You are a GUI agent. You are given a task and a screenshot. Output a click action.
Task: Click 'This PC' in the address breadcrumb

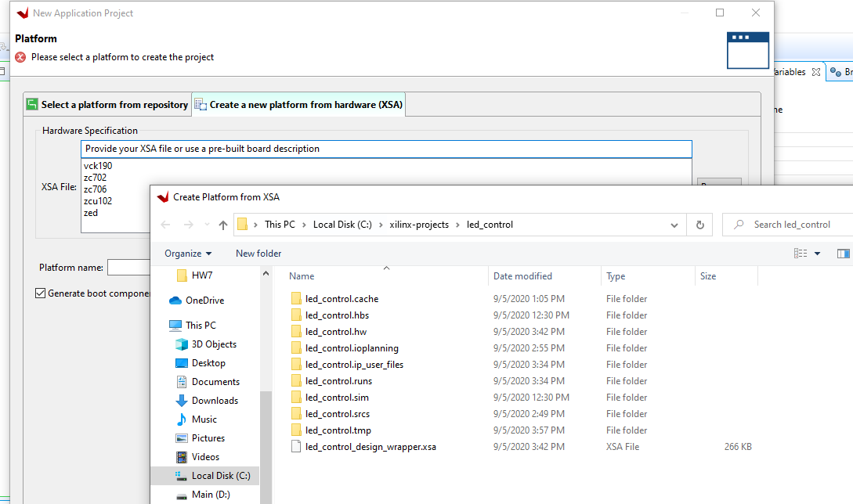[280, 225]
